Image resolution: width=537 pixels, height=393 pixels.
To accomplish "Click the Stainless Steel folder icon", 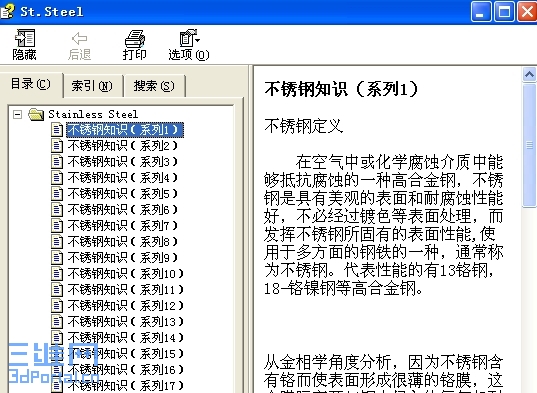I will [36, 114].
